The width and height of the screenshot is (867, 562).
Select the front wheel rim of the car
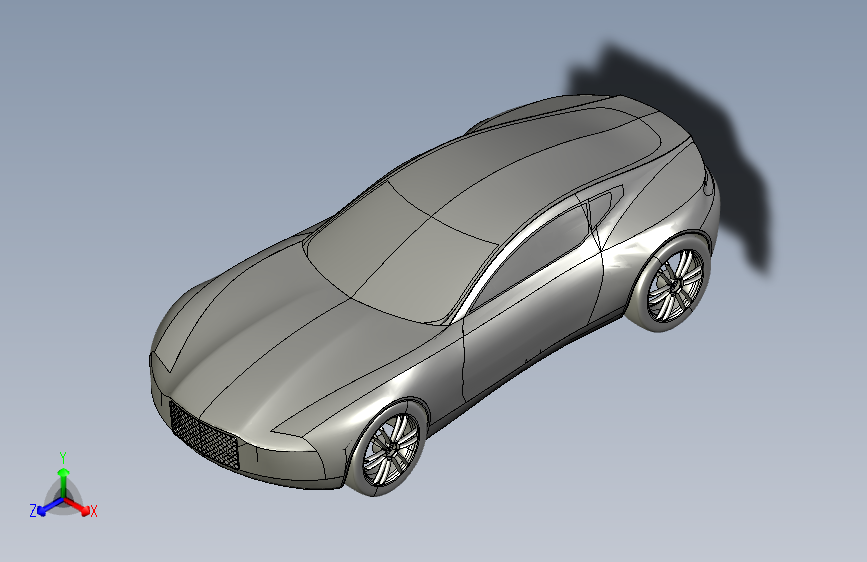pyautogui.click(x=391, y=450)
